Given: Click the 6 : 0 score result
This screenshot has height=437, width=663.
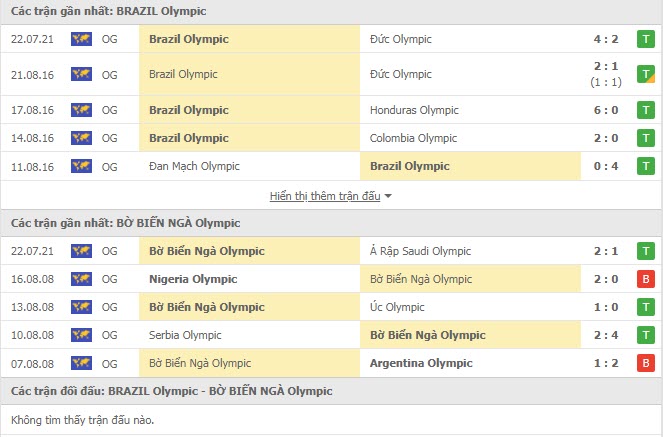Looking at the screenshot, I should pyautogui.click(x=603, y=110).
